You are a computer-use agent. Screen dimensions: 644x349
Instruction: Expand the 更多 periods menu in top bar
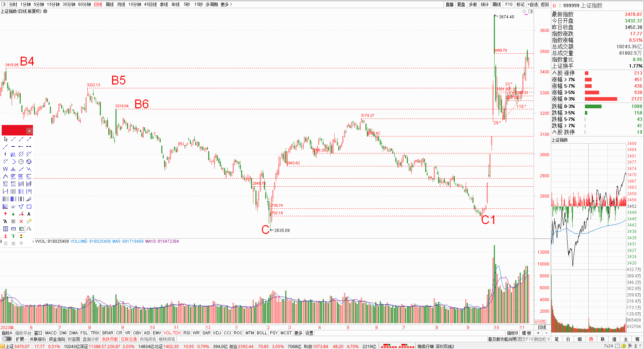pyautogui.click(x=226, y=4)
